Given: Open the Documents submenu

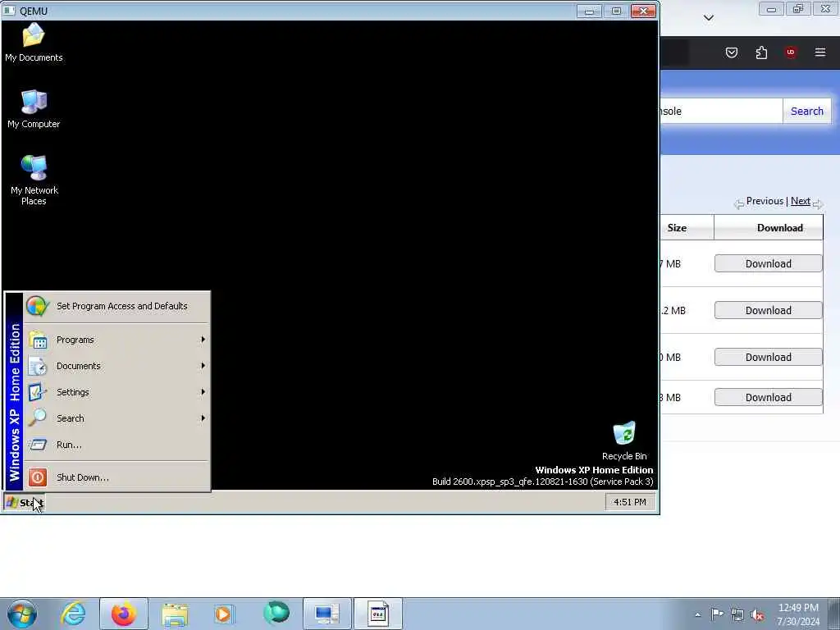Looking at the screenshot, I should pyautogui.click(x=116, y=366).
